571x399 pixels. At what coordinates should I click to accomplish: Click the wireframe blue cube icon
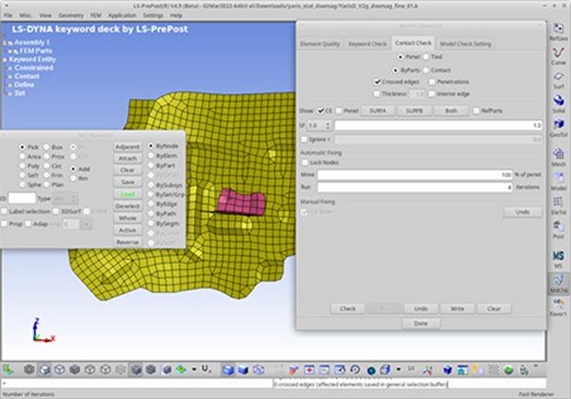(259, 370)
